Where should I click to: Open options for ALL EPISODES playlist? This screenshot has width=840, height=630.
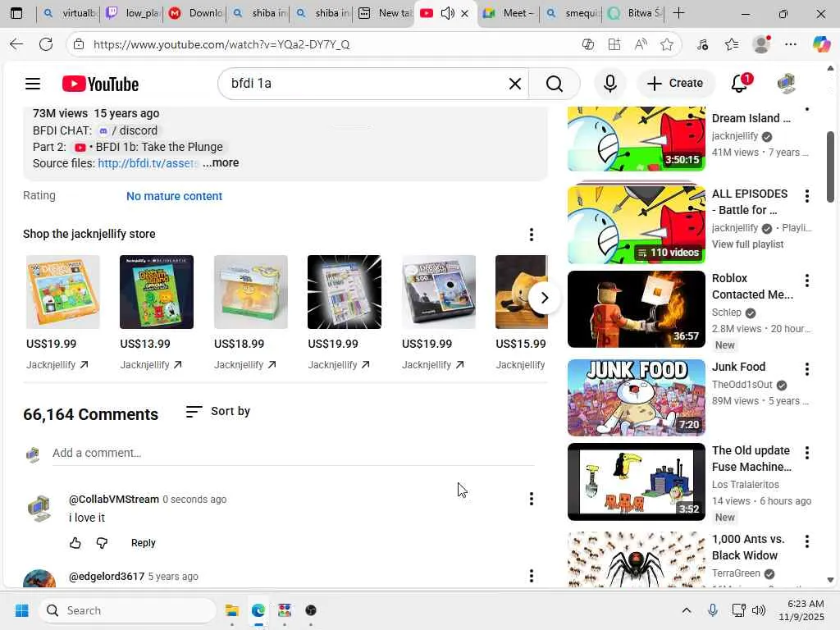(x=807, y=196)
